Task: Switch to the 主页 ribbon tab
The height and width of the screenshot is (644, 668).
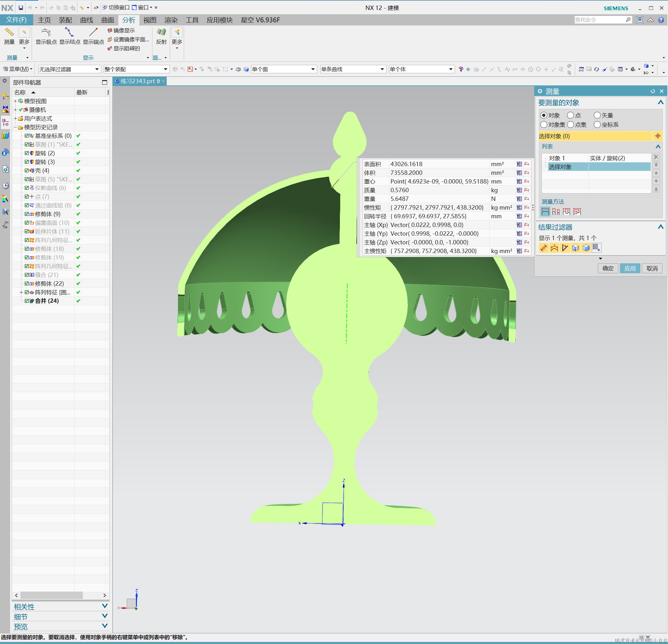Action: point(44,20)
